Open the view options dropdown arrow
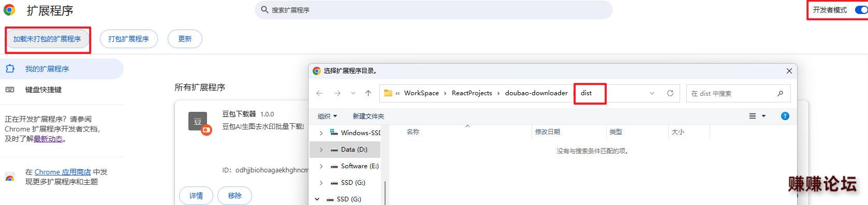 tap(763, 116)
